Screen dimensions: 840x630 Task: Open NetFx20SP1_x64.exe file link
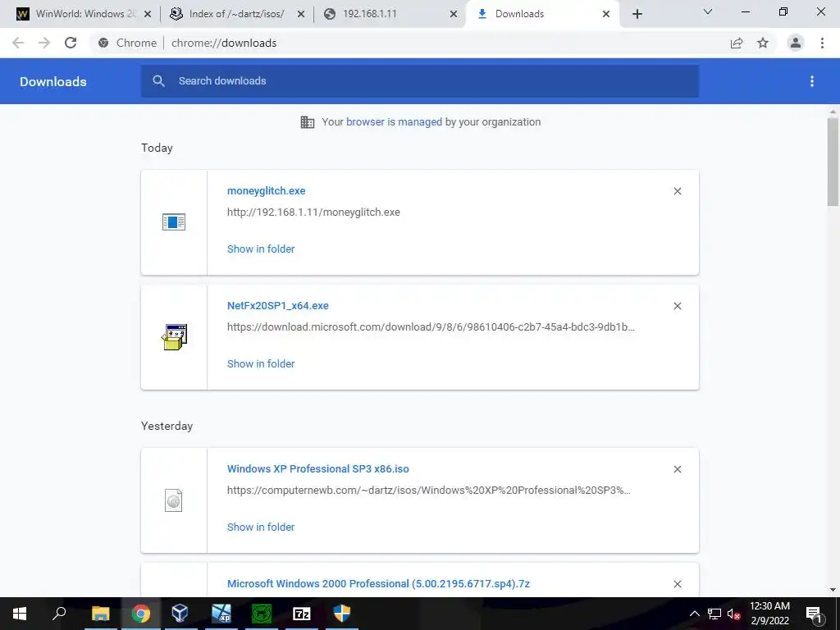[278, 305]
